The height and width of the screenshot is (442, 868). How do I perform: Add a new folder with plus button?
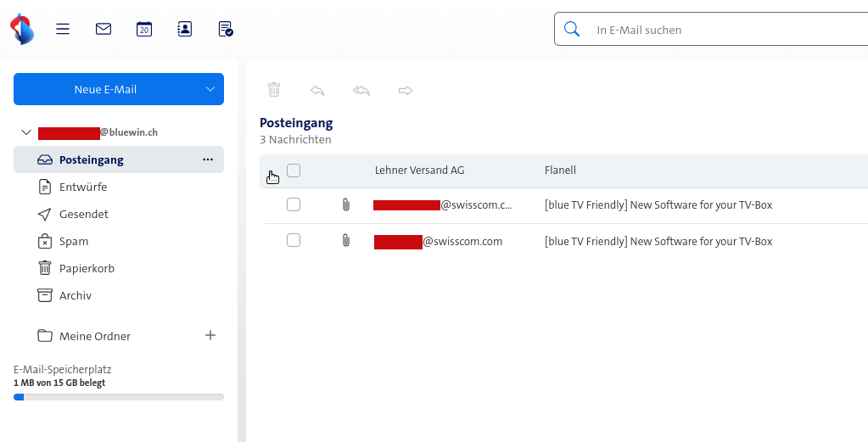210,335
